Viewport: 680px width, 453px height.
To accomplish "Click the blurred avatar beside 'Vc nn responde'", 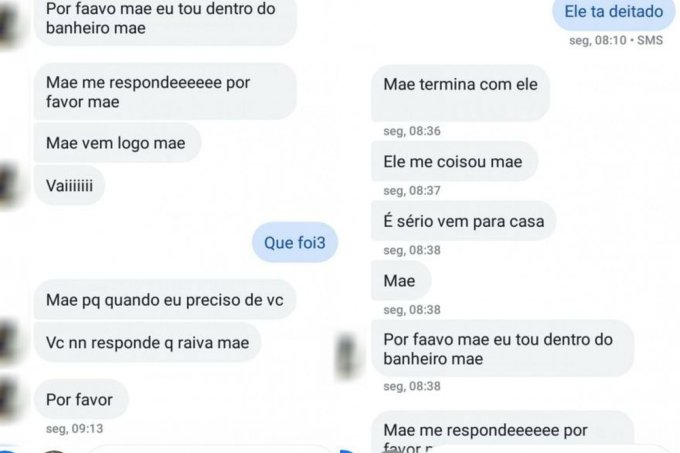I will [x=9, y=342].
